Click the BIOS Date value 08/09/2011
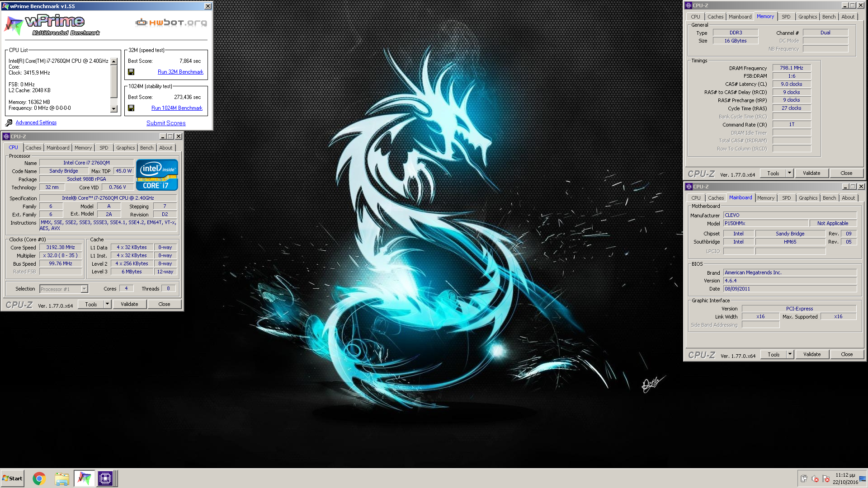This screenshot has height=488, width=868. coord(790,289)
